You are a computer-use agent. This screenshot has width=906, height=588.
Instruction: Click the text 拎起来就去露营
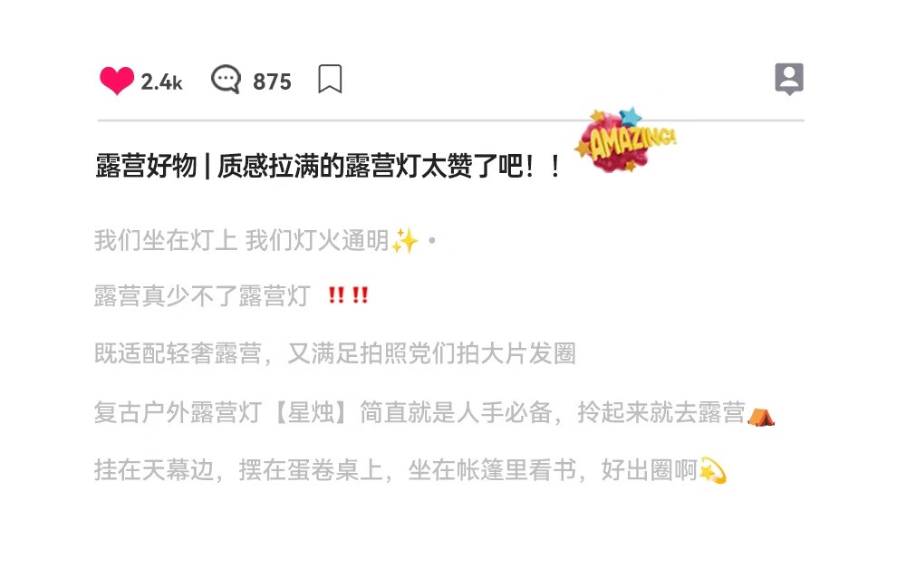[x=661, y=412]
